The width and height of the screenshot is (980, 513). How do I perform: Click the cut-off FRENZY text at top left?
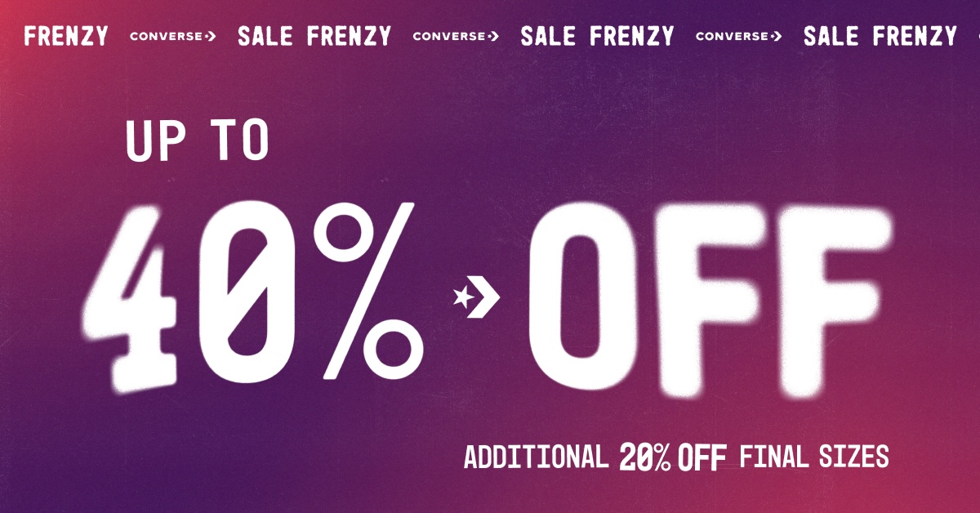[66, 36]
